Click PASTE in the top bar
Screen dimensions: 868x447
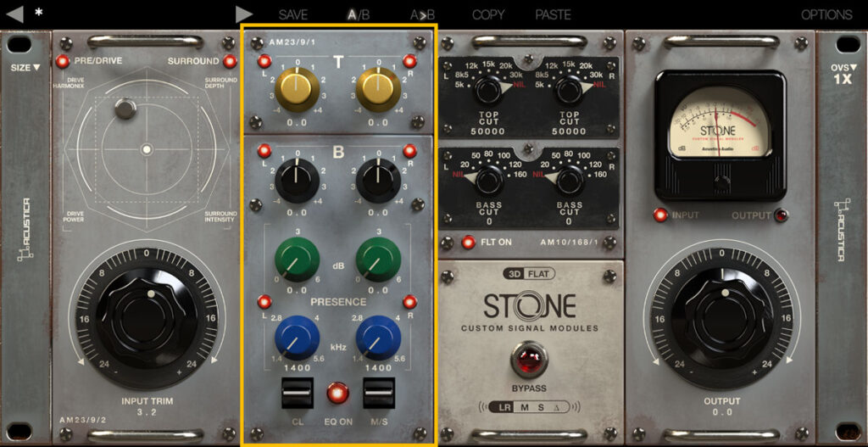[553, 15]
